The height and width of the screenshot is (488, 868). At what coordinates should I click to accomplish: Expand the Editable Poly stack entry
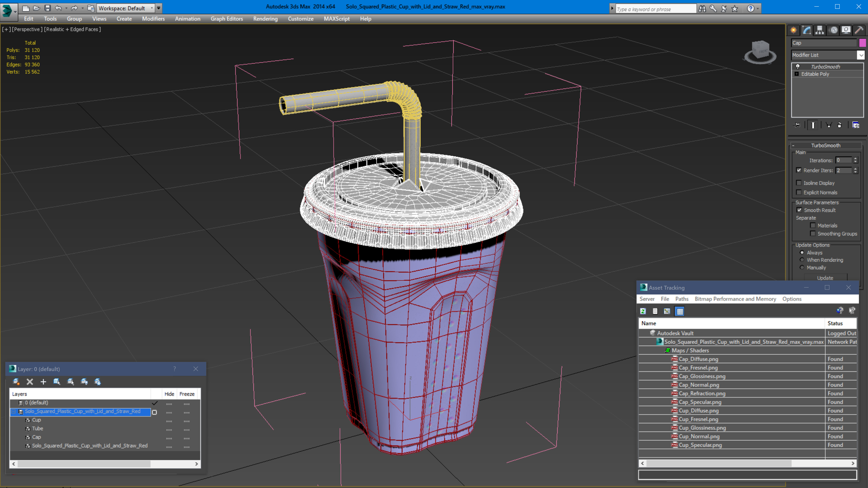pyautogui.click(x=797, y=74)
